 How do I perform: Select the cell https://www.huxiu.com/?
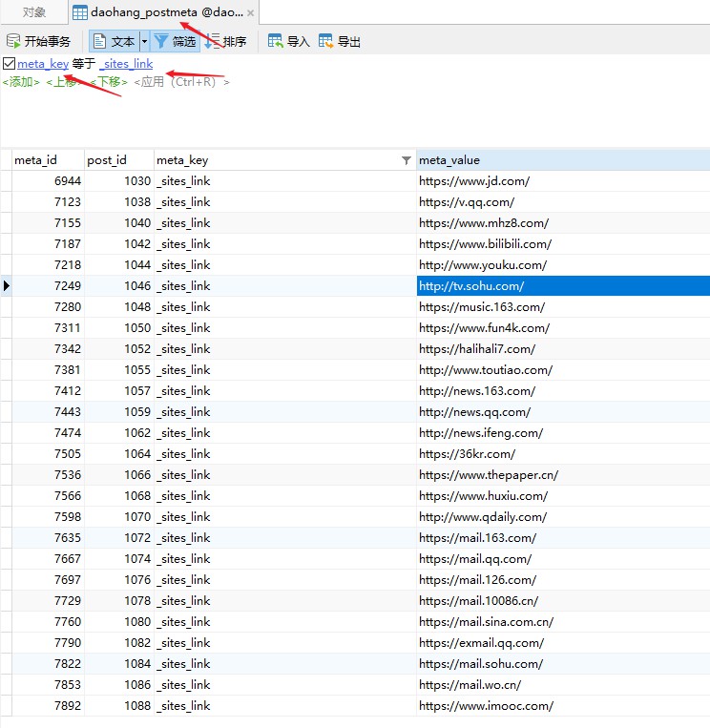pos(563,496)
